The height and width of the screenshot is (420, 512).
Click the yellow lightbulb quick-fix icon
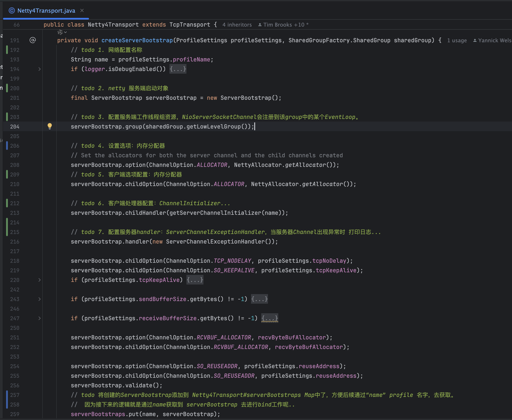click(x=50, y=126)
